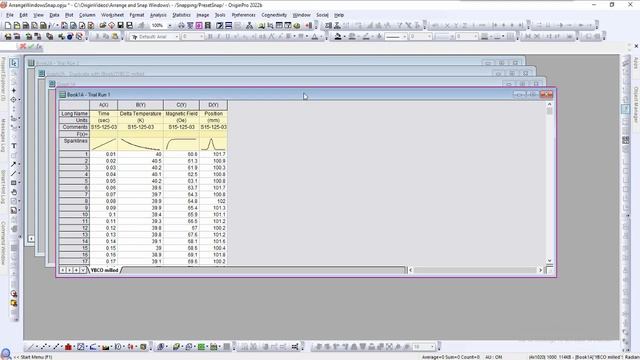Open the Apps side tab
Viewport: 640px width, 360px height.
636,63
